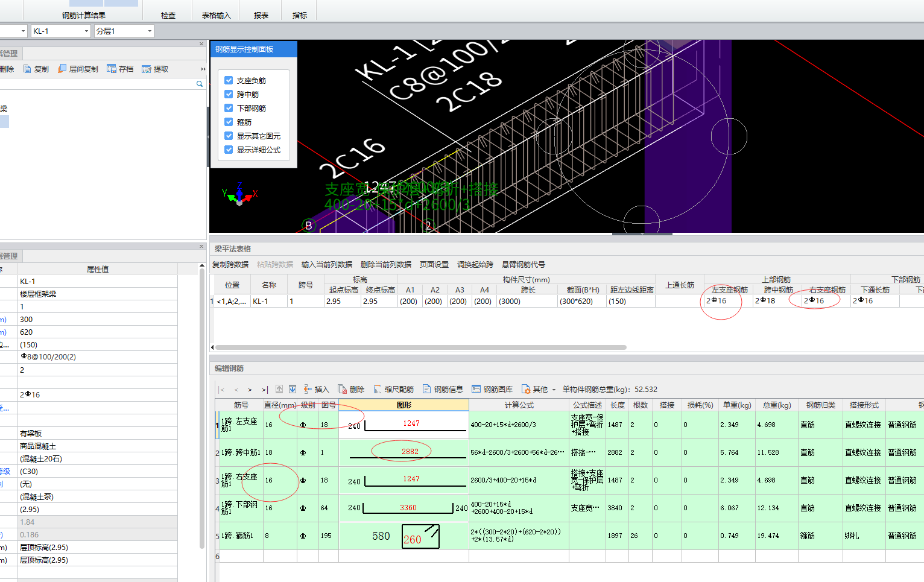The height and width of the screenshot is (582, 924).
Task: Jump to first rebar row button
Action: (x=222, y=390)
